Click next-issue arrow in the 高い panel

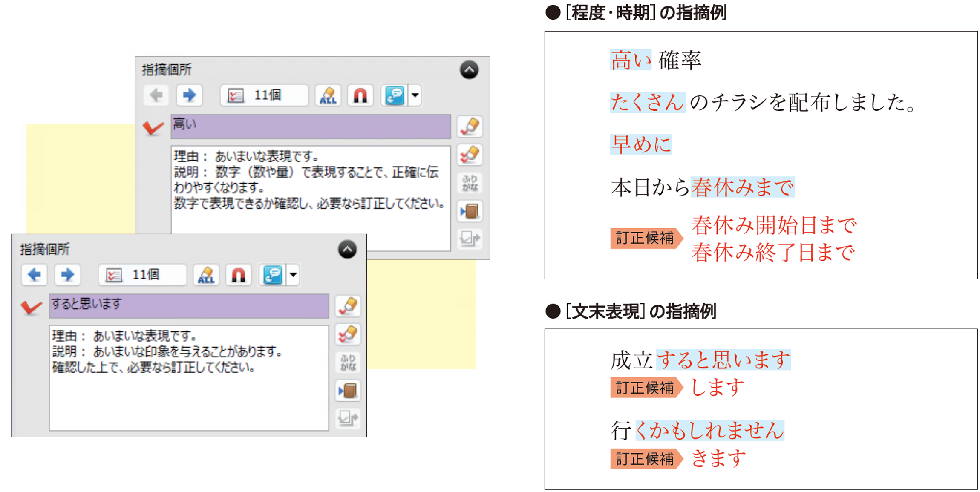click(x=189, y=95)
